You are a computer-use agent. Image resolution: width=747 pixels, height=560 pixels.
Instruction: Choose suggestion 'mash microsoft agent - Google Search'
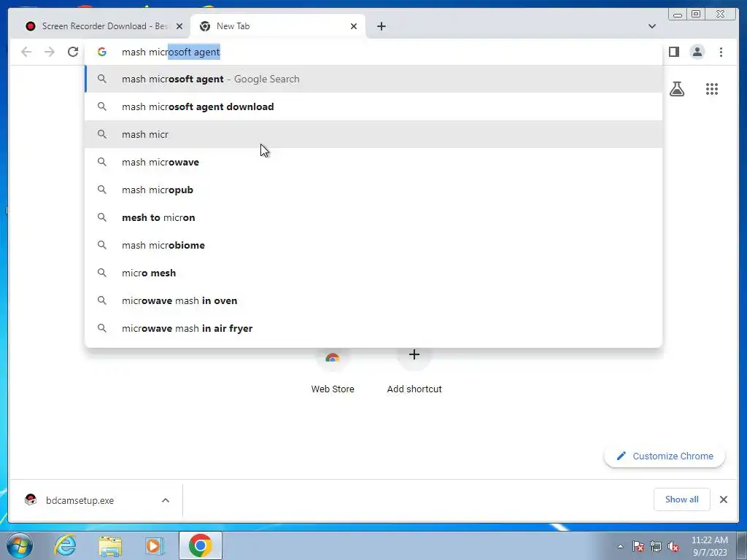[373, 79]
